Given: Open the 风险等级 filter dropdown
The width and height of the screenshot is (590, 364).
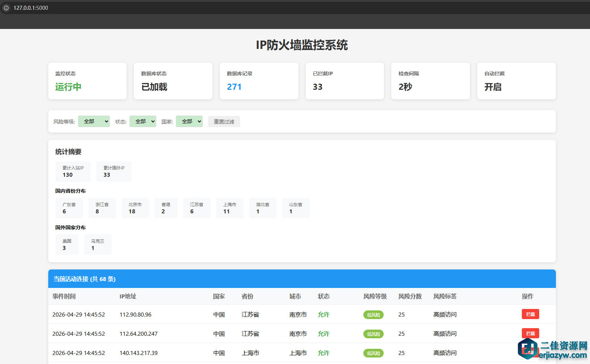Looking at the screenshot, I should coord(94,121).
